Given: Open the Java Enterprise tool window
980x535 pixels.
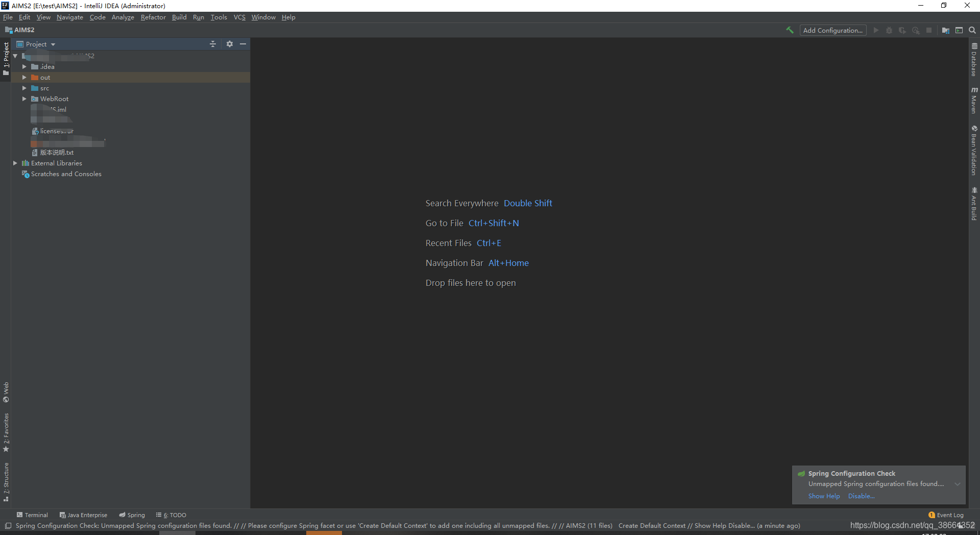Looking at the screenshot, I should tap(83, 515).
